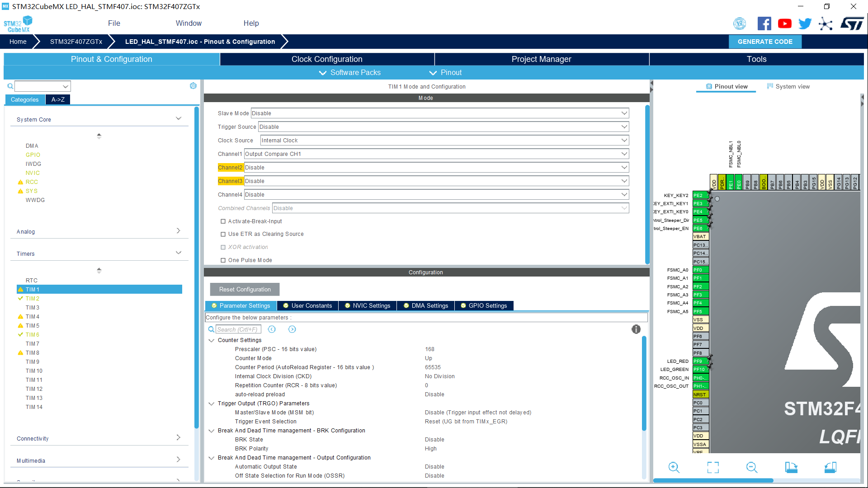
Task: Check Use ETR as Clearing Source
Action: coord(223,234)
